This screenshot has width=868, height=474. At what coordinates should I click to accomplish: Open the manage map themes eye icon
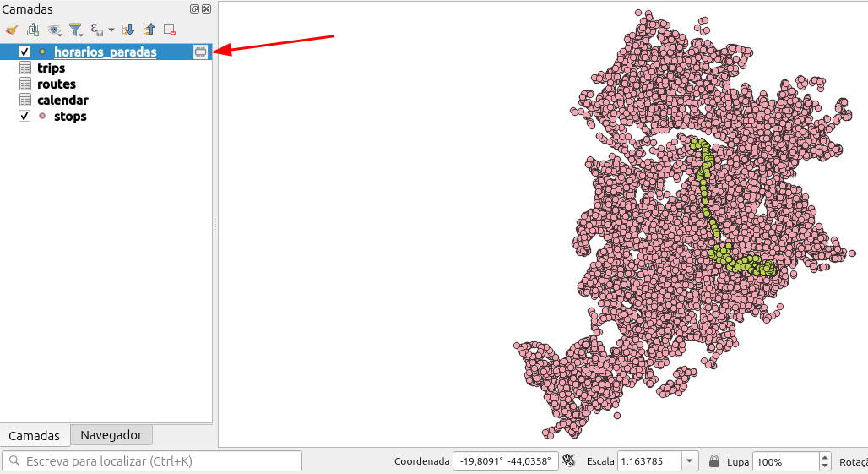(54, 30)
